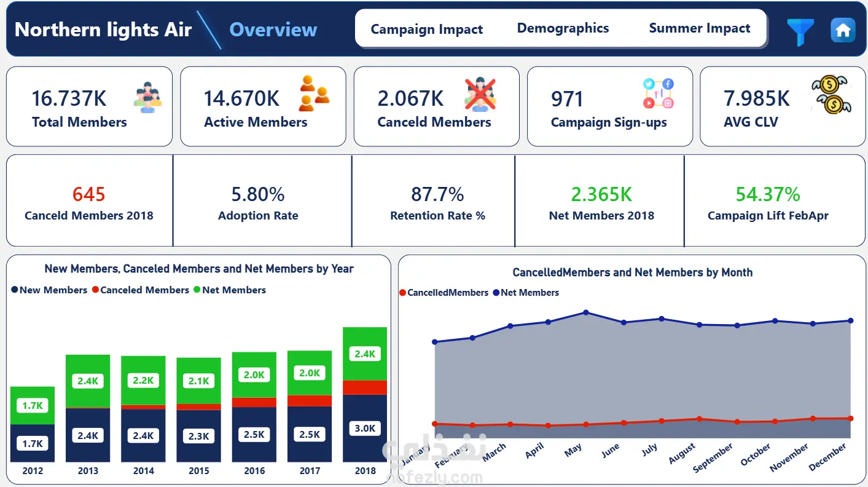Toggle Canceled Members legend in bar chart
The height and width of the screenshot is (487, 868).
pos(141,290)
